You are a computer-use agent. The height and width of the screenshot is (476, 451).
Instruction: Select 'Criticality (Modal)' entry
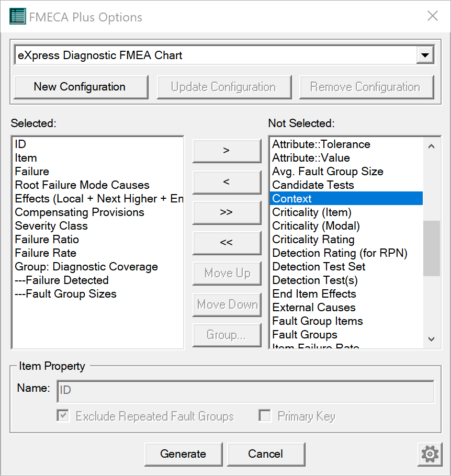[346, 226]
